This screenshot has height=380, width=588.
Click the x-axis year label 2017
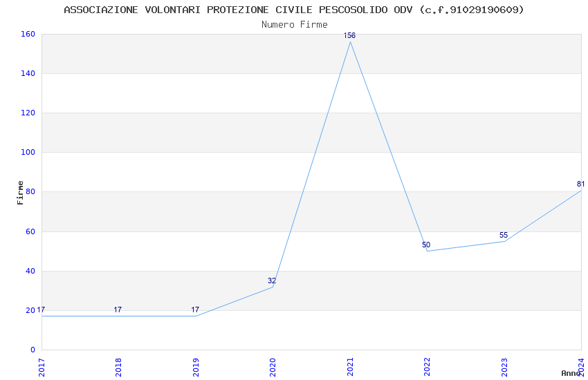tap(42, 368)
